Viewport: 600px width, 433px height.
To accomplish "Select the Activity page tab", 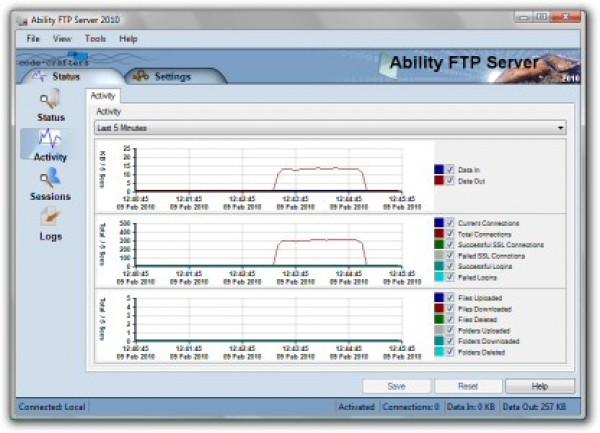I will [103, 96].
